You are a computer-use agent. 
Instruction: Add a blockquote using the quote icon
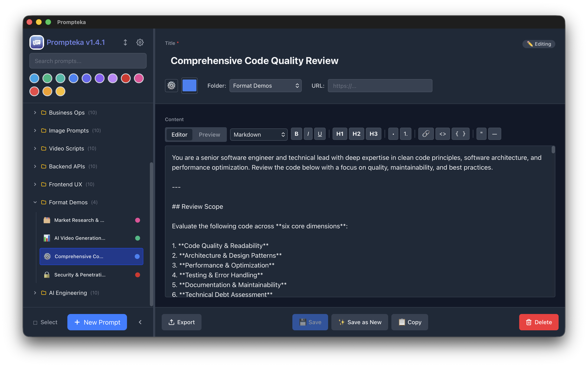click(481, 134)
